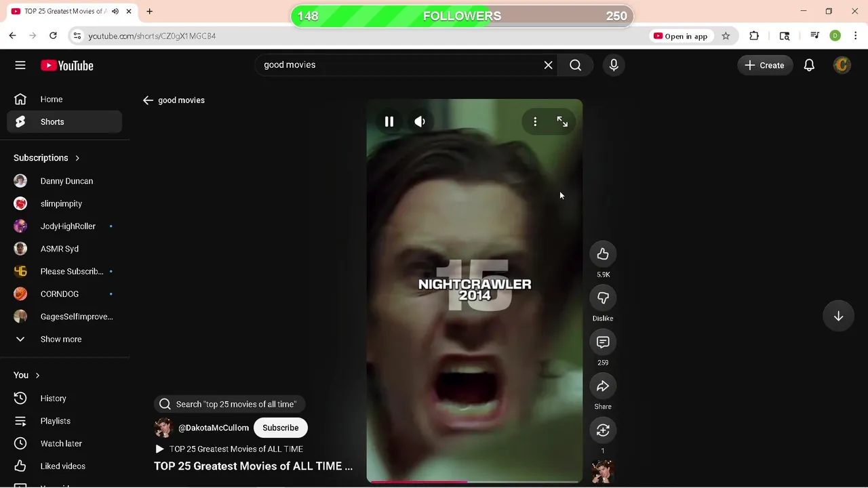Reload the browser page
Viewport: 868px width, 488px height.
[x=53, y=36]
